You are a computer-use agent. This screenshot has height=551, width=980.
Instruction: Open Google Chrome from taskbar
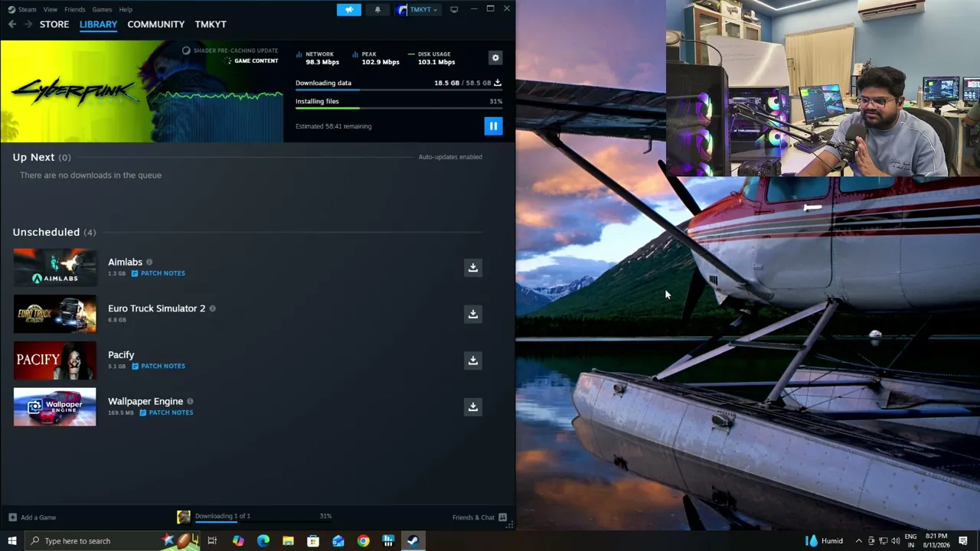coord(363,541)
